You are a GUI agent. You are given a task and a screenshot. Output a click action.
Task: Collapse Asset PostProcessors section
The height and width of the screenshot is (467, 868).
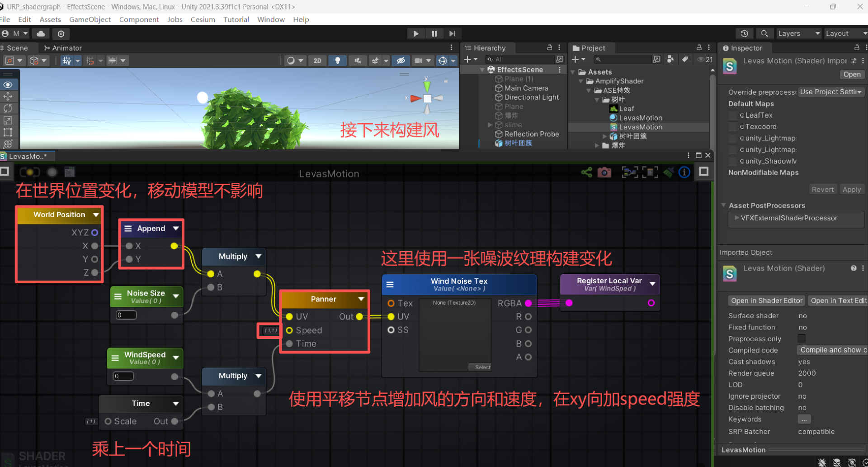point(723,205)
